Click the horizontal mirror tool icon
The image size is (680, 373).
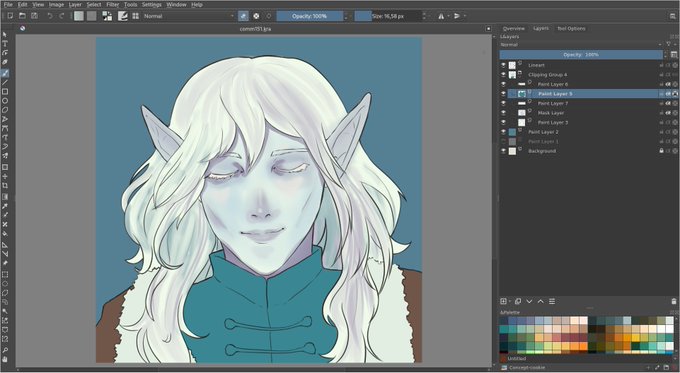tap(441, 16)
